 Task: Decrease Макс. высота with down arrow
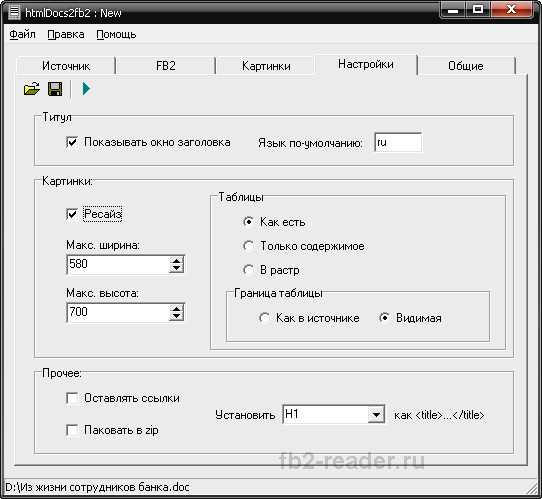coord(177,317)
